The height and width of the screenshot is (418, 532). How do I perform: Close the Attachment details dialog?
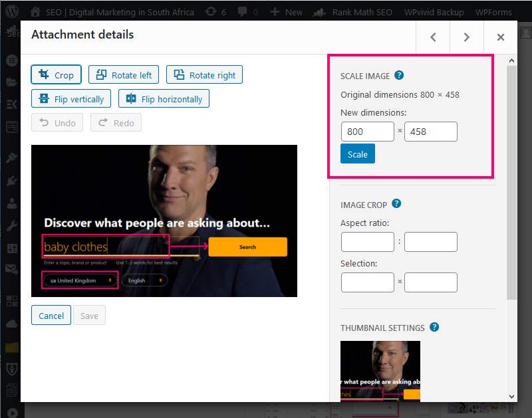[501, 37]
